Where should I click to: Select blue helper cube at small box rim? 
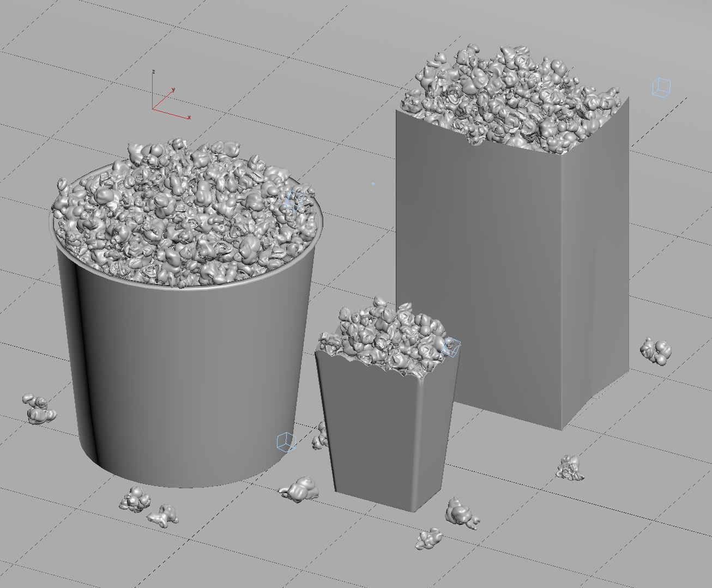tap(451, 348)
